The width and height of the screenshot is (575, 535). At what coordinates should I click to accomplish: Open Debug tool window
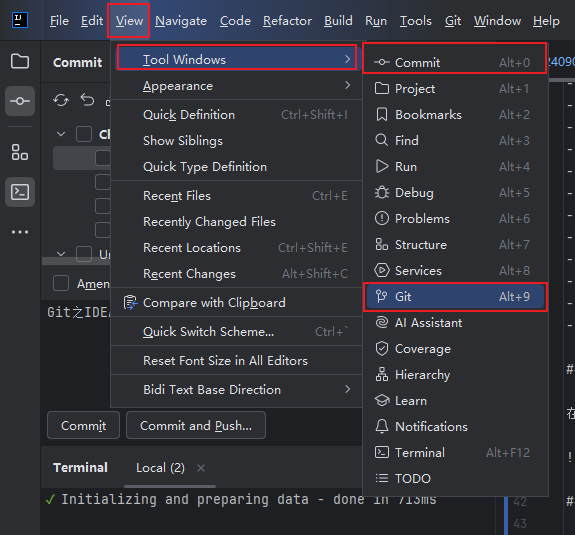[x=454, y=193]
